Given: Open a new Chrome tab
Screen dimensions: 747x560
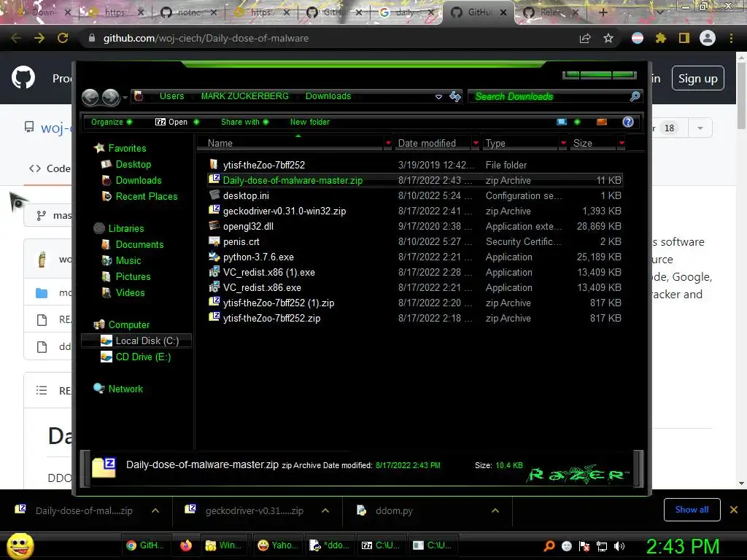Looking at the screenshot, I should [x=603, y=12].
